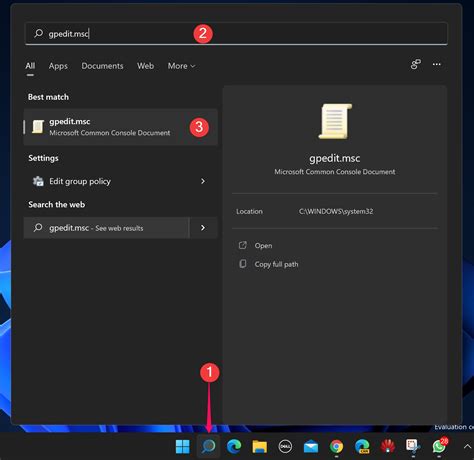
Task: Click the gpedit.msc search input field
Action: point(236,33)
